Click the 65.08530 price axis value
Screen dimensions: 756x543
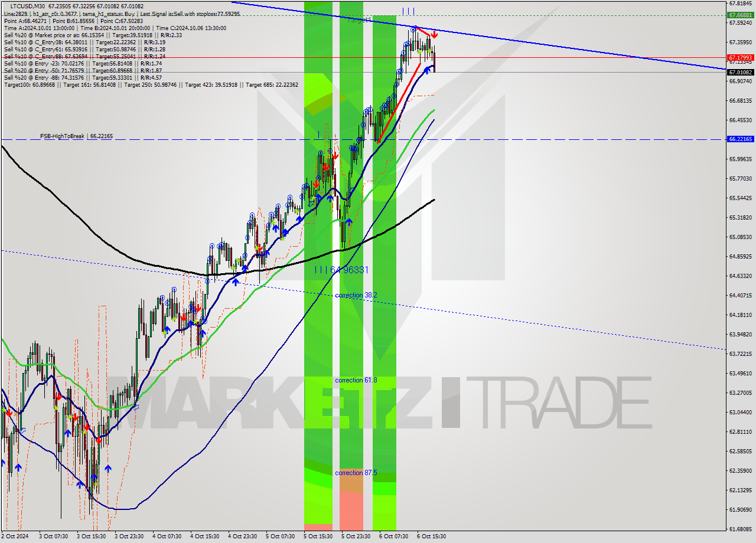pos(740,237)
